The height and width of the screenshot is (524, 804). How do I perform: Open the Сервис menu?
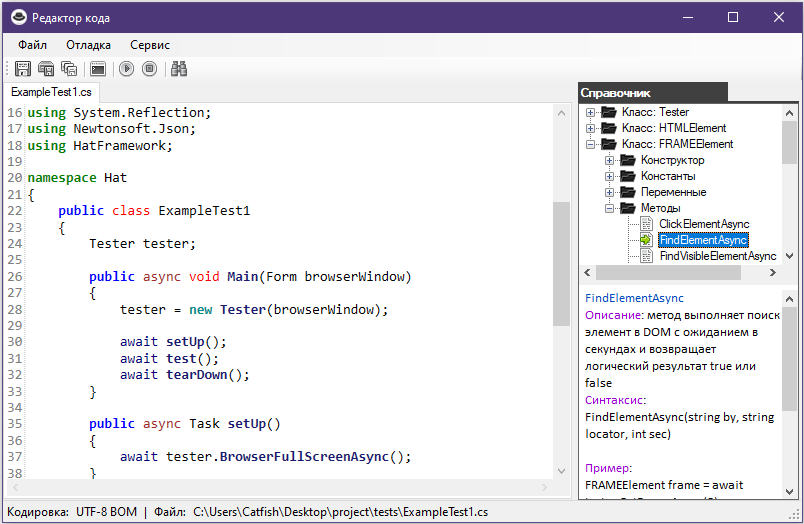click(150, 45)
